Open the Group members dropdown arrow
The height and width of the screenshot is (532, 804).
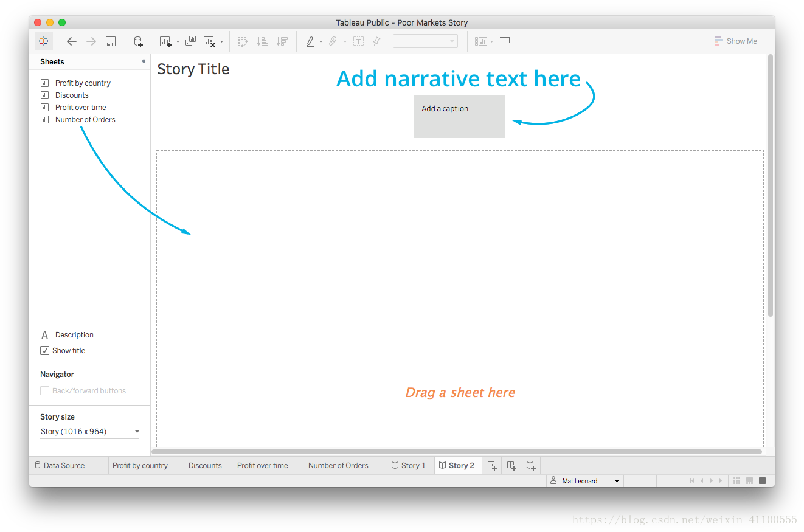[345, 42]
